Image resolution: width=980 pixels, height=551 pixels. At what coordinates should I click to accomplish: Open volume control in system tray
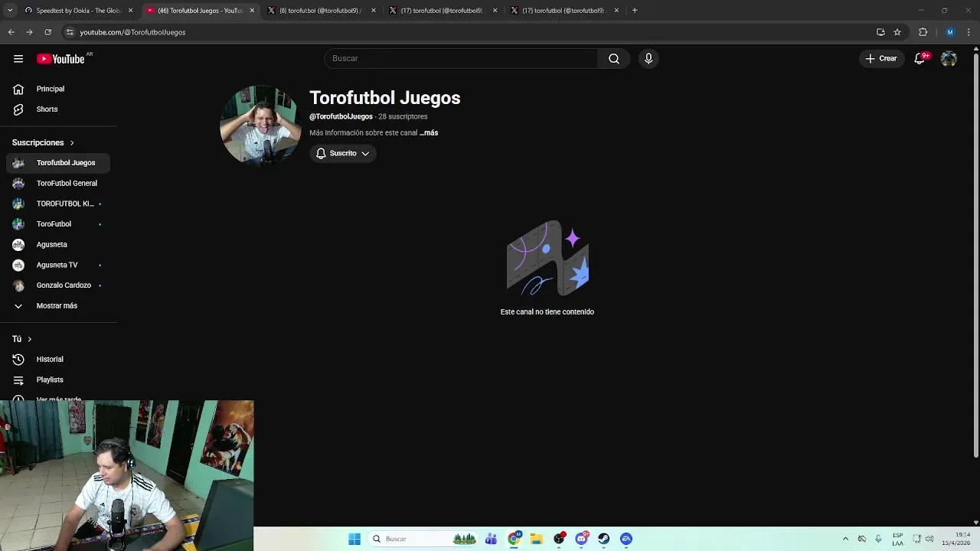(930, 539)
